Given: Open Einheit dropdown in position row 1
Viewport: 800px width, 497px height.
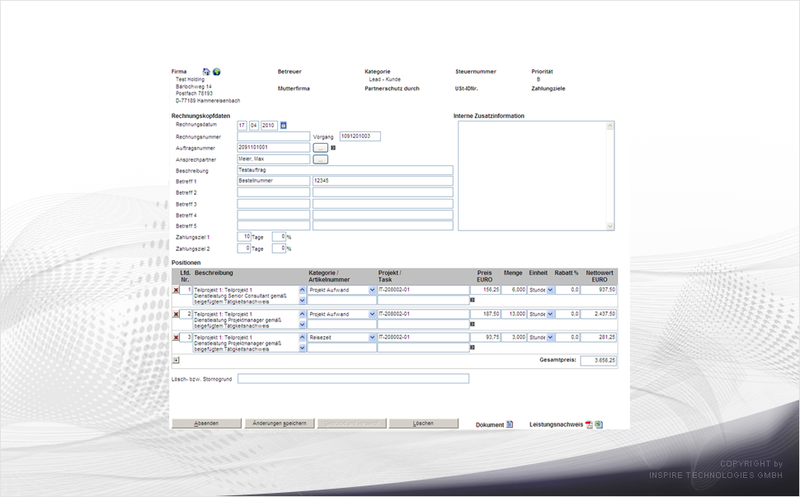Looking at the screenshot, I should pyautogui.click(x=550, y=290).
